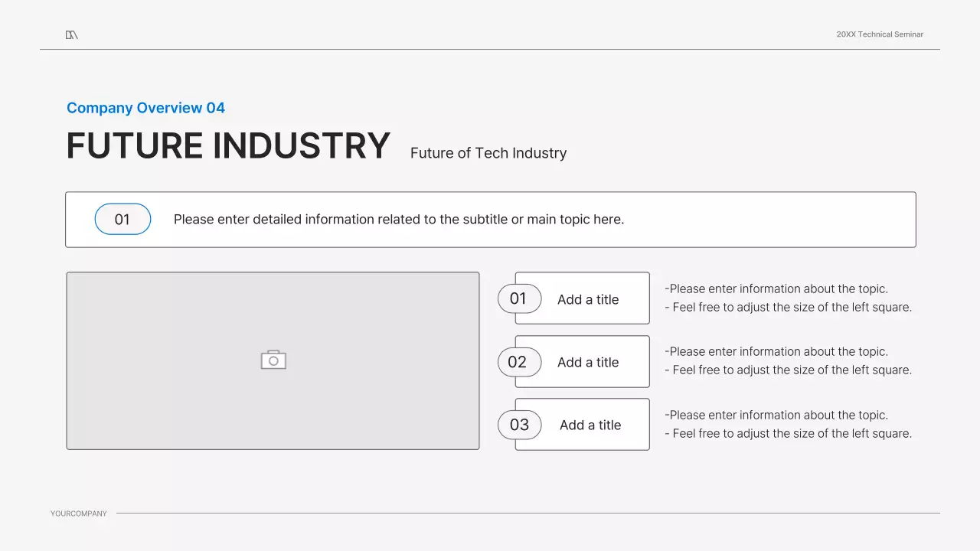Image resolution: width=980 pixels, height=551 pixels.
Task: Select the camera icon in the image placeholder
Action: coord(273,360)
